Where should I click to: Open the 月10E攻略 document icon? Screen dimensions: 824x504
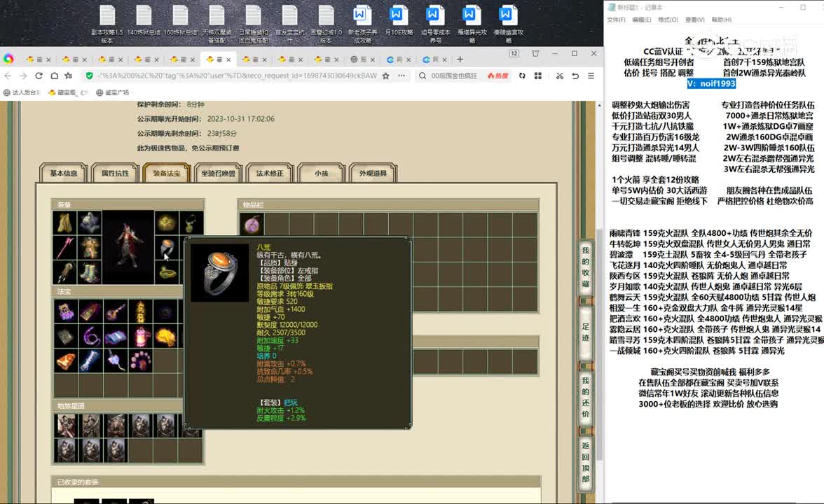(x=398, y=21)
